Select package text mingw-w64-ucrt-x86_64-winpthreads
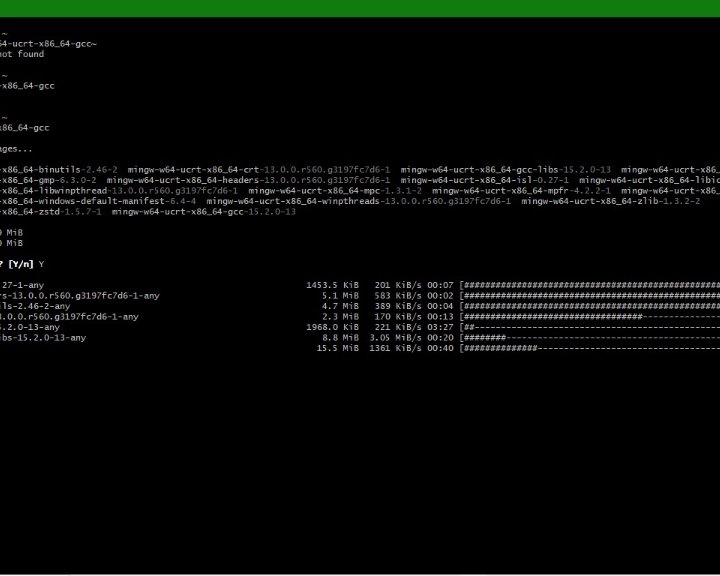This screenshot has width=720, height=576. (293, 202)
